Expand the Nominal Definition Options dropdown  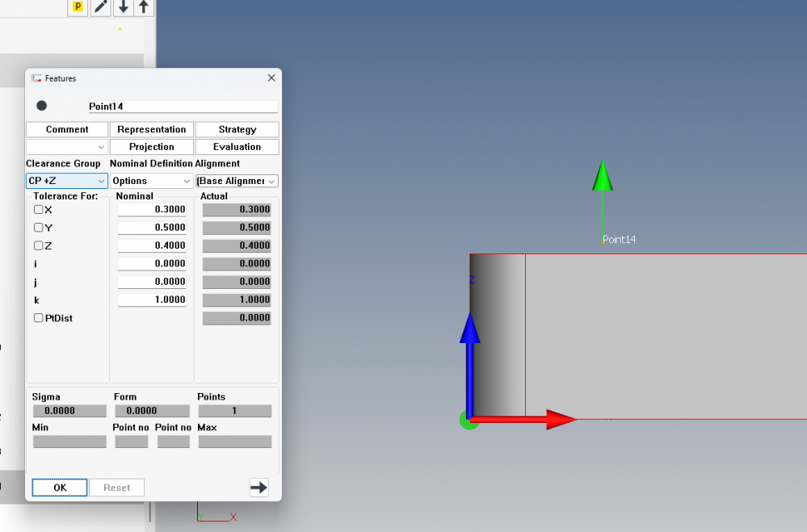tap(151, 181)
